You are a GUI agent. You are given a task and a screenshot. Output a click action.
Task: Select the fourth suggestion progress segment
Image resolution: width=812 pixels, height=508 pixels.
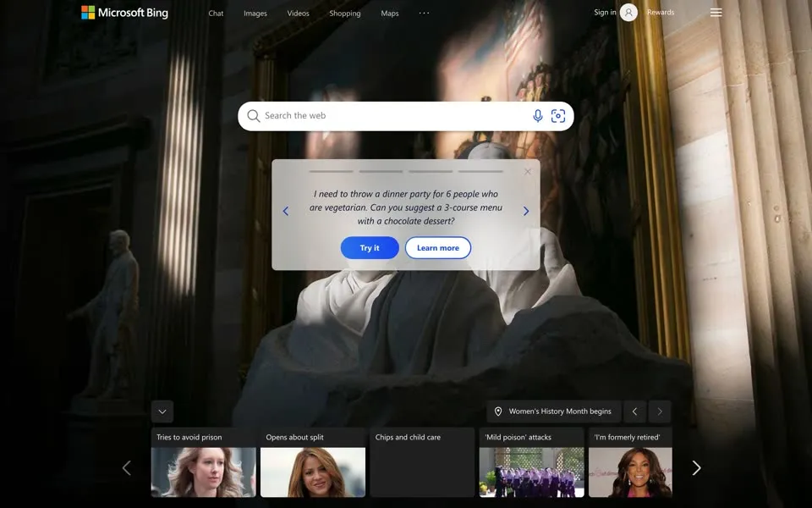[x=480, y=171]
